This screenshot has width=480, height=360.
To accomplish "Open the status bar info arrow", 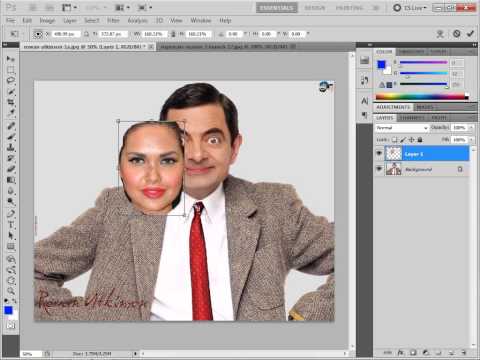I will 135,353.
